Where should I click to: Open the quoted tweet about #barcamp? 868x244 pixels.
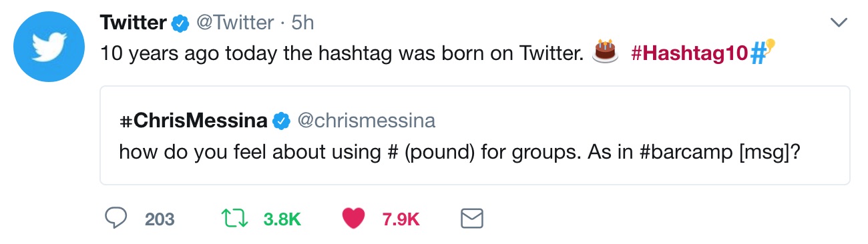[x=475, y=135]
